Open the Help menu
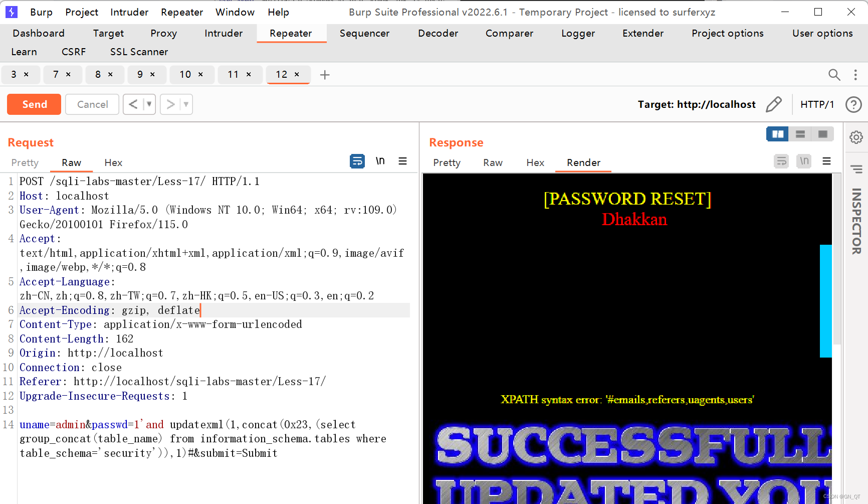The width and height of the screenshot is (868, 504). [278, 12]
